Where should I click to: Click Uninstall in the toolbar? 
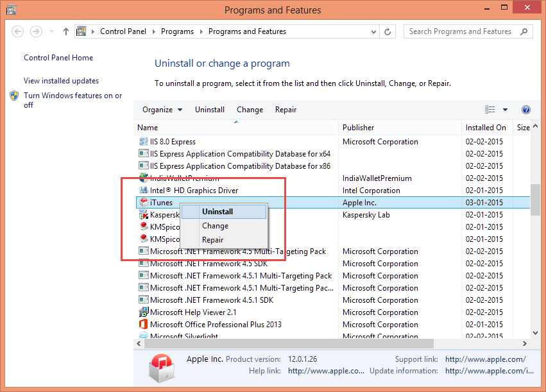[x=210, y=110]
